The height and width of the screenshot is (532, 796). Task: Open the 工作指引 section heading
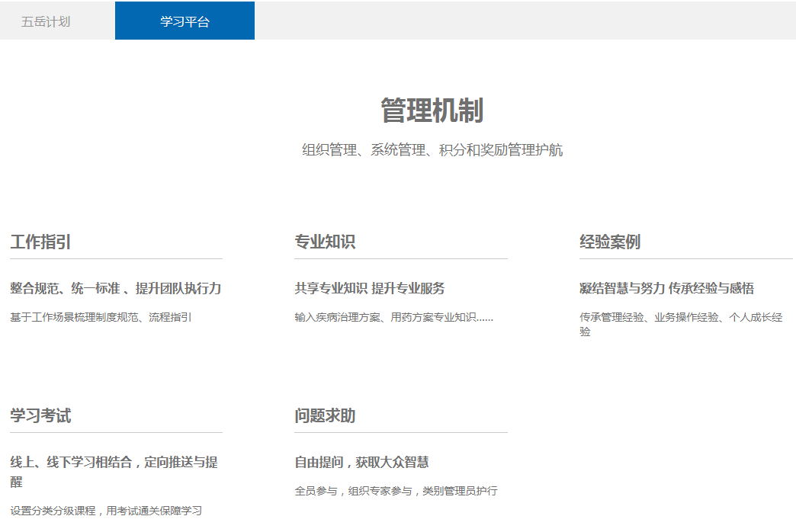click(40, 242)
